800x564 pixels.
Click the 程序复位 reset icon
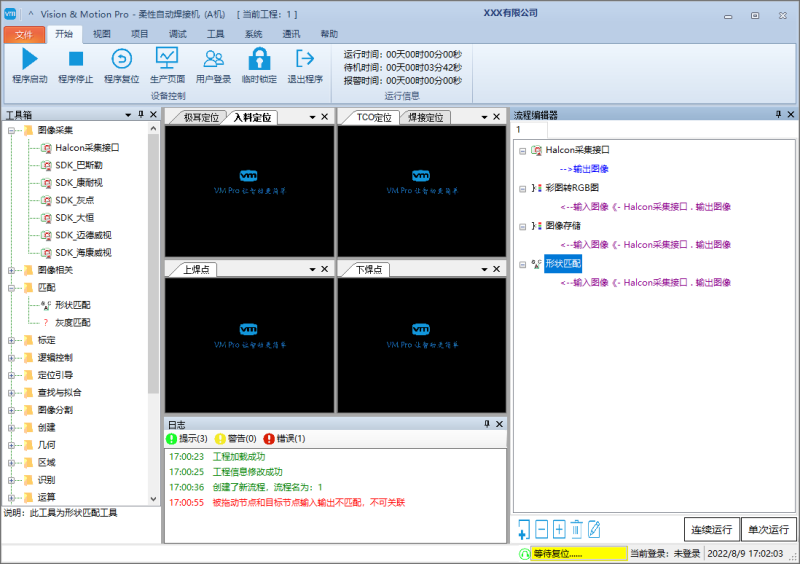click(x=121, y=59)
